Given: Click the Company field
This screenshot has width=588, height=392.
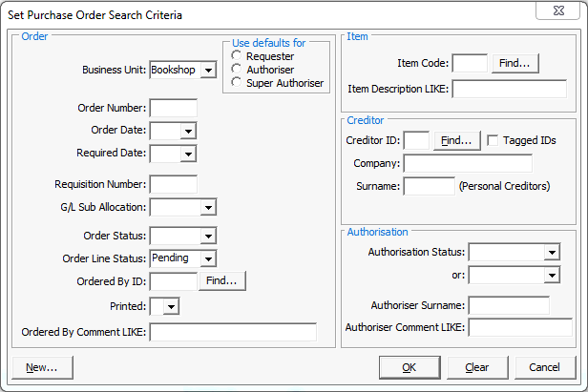Looking at the screenshot, I should pyautogui.click(x=468, y=163).
